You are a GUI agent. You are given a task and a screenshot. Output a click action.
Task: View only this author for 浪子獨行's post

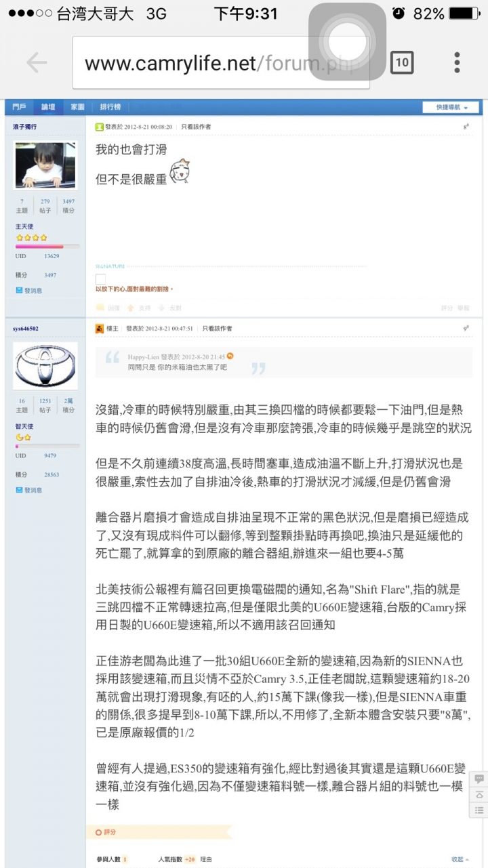click(196, 127)
